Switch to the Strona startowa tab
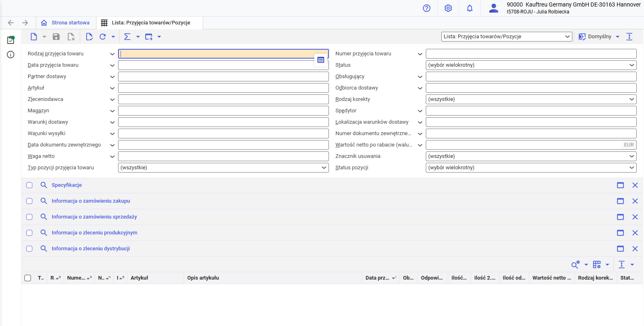Viewport: 644px width, 326px height. click(x=70, y=23)
